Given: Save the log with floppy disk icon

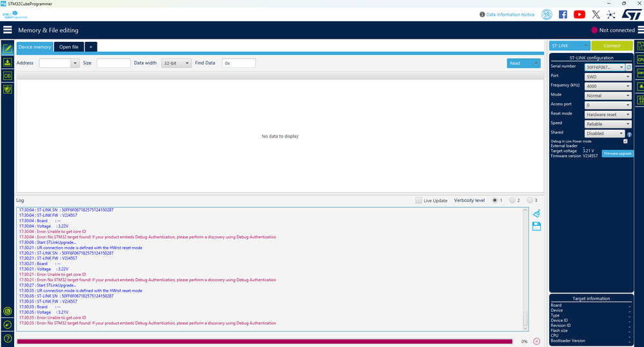Looking at the screenshot, I should tap(536, 226).
